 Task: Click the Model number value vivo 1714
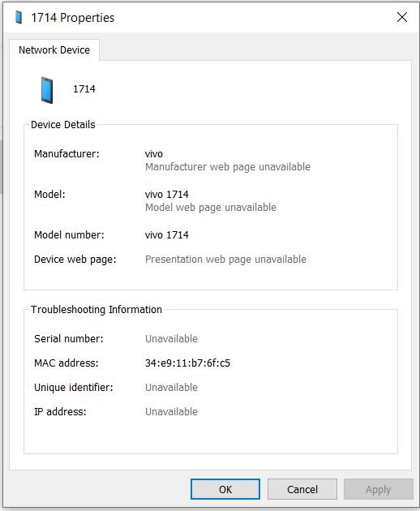pos(166,235)
